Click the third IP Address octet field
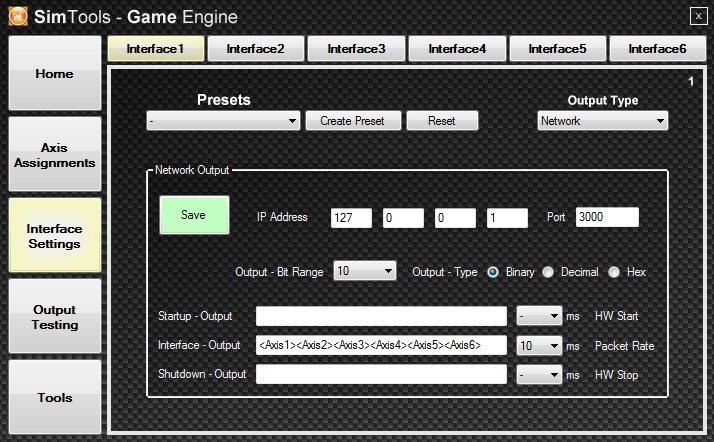The image size is (714, 442). click(455, 218)
